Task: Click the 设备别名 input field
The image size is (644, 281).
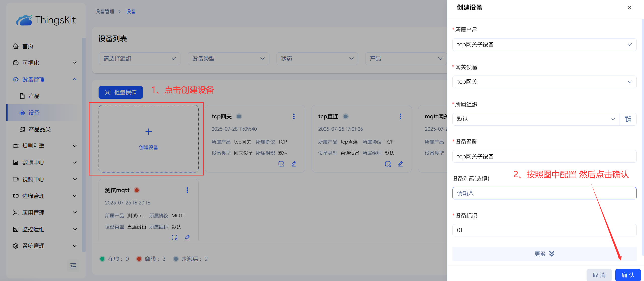Action: coord(544,193)
